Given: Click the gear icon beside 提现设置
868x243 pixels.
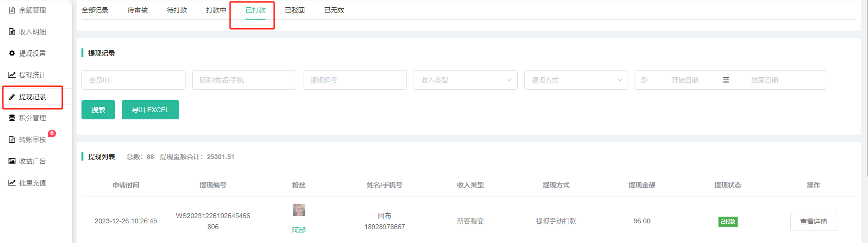Looking at the screenshot, I should coord(12,53).
